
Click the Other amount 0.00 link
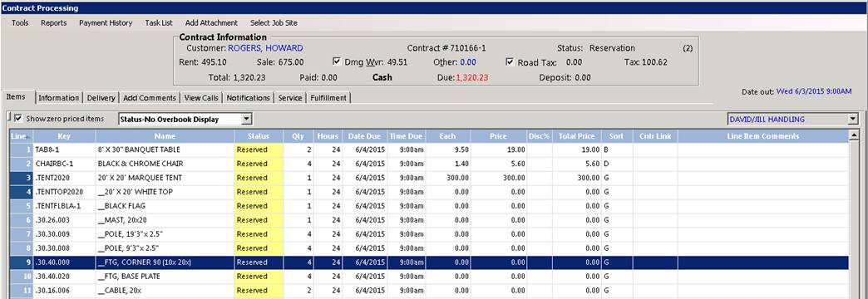coord(468,62)
